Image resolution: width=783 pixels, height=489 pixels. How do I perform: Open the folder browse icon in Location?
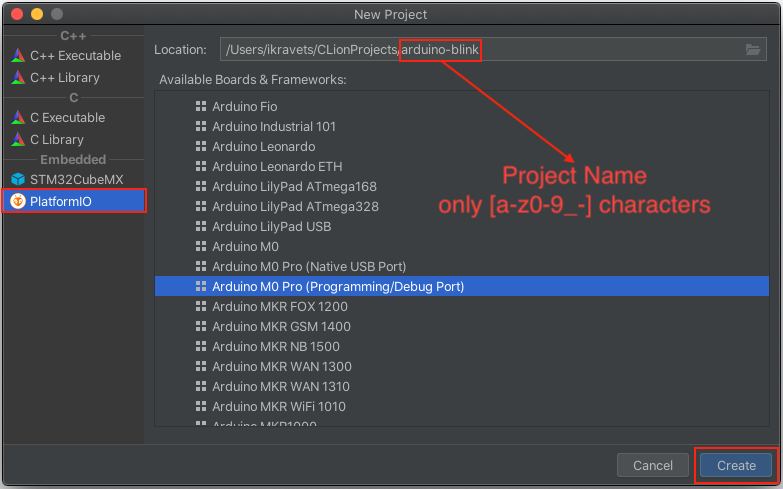click(x=753, y=49)
